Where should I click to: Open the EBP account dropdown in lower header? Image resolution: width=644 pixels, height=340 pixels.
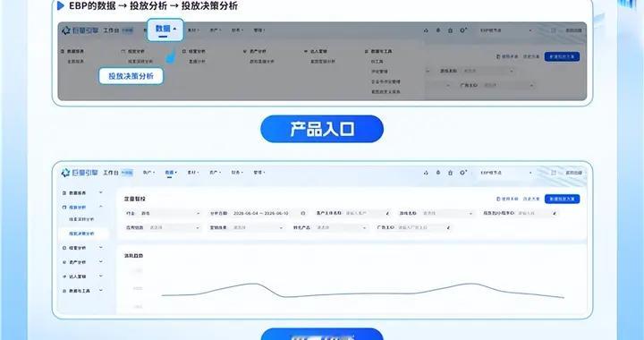point(506,173)
